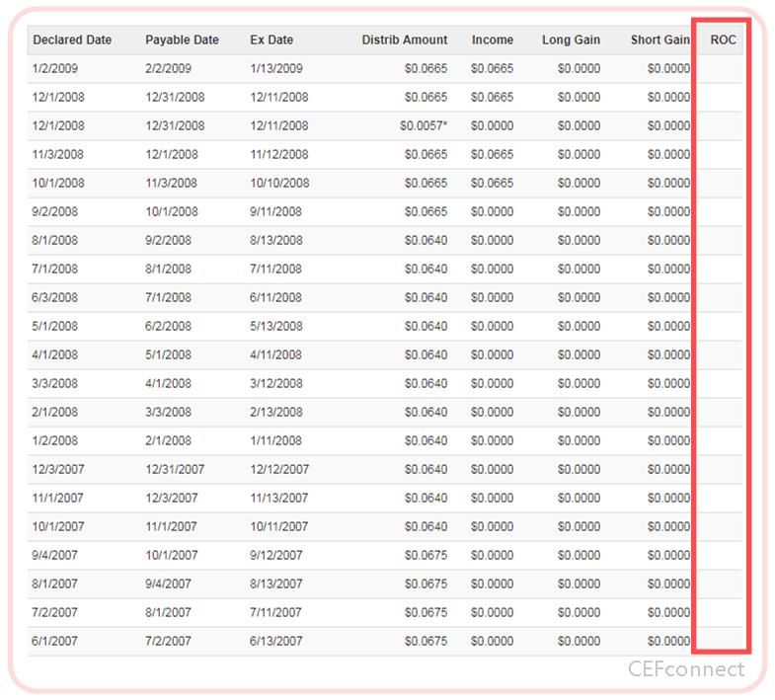Select ex date 9/11/2008
Image resolution: width=775 pixels, height=700 pixels.
pos(275,212)
